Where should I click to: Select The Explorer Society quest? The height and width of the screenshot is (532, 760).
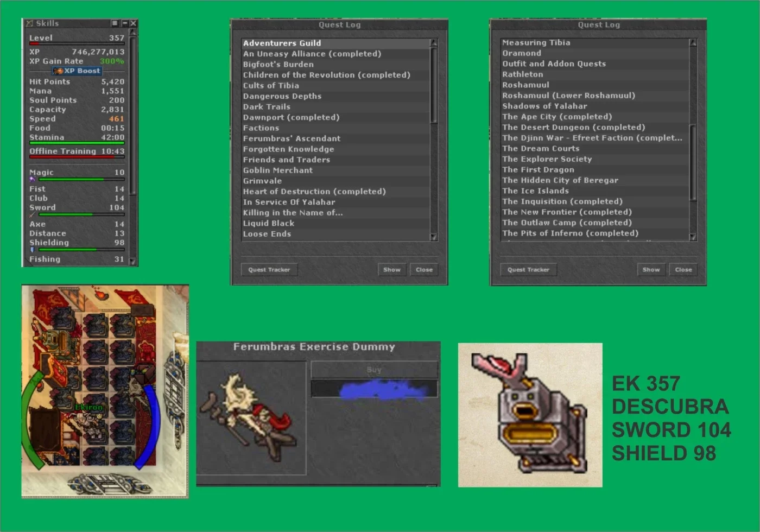tap(595, 159)
